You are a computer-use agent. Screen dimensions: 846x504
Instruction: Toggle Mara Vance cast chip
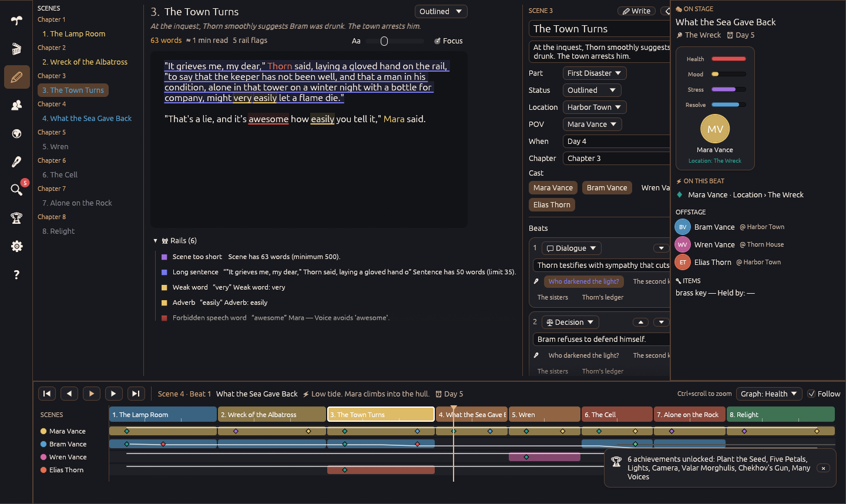[553, 187]
